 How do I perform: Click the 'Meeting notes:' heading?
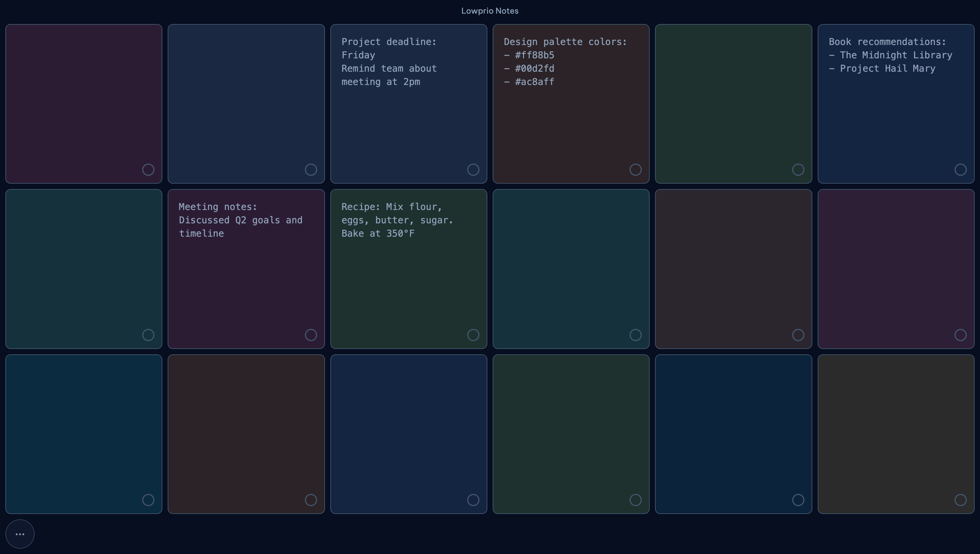point(218,207)
